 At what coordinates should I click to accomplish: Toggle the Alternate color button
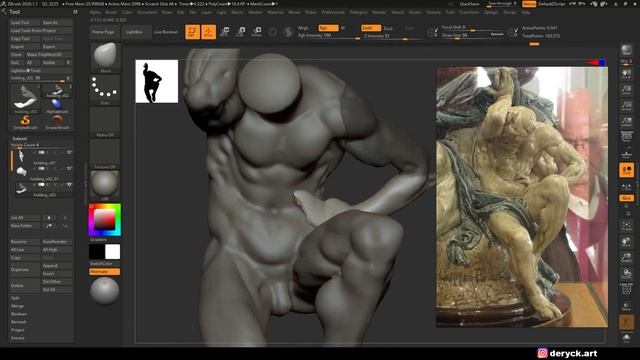104,271
